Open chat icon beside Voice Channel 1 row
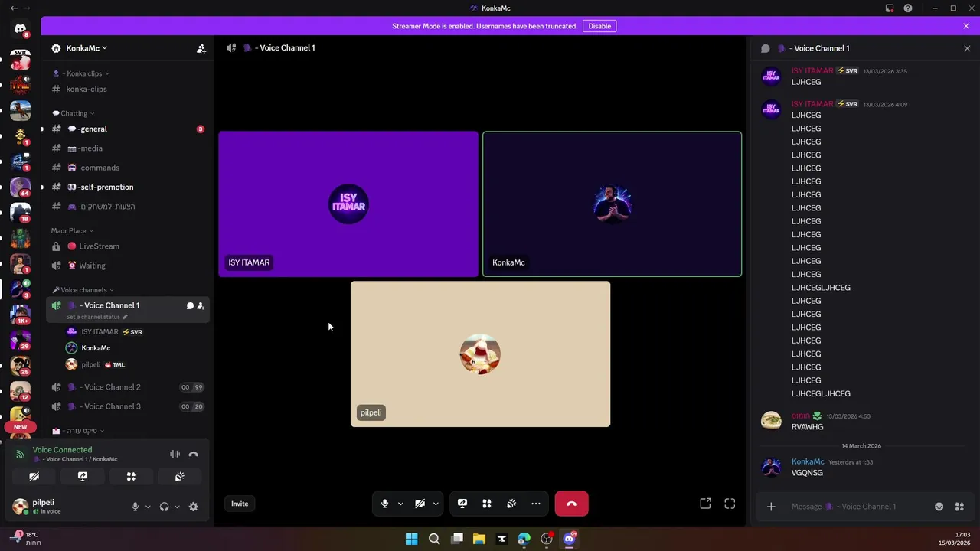Screen dimensions: 980x551 [x=190, y=305]
